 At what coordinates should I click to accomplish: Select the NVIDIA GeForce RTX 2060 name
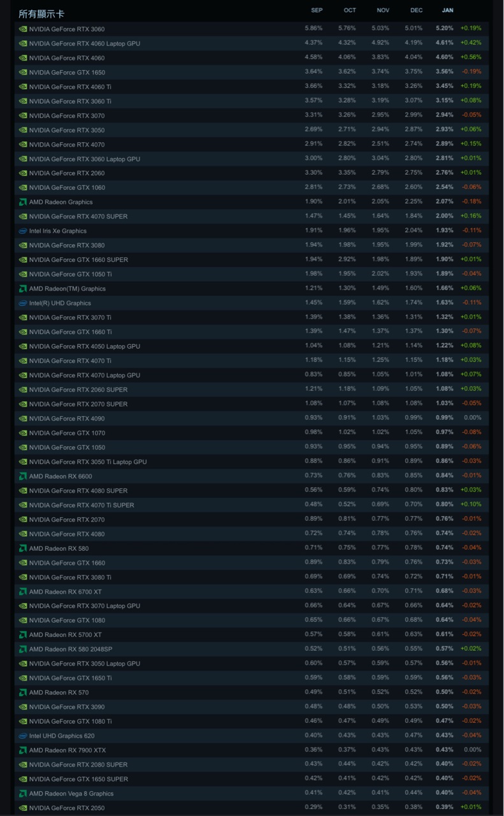[x=67, y=173]
